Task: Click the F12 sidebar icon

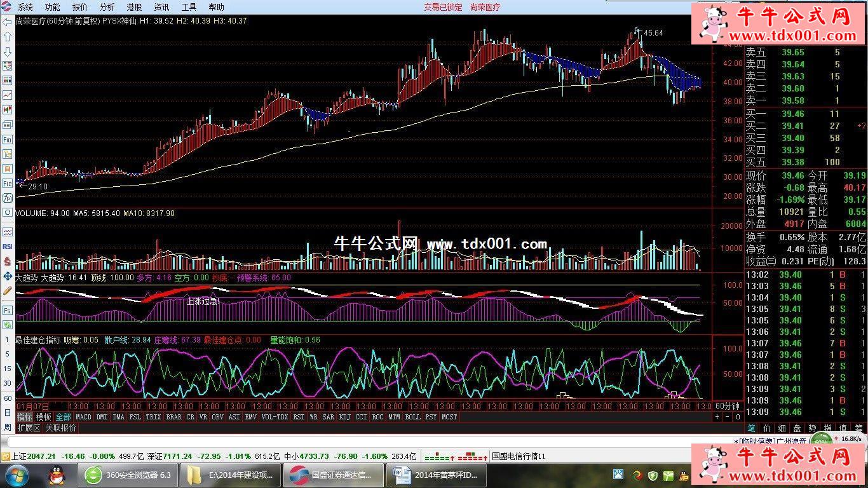Action: click(x=8, y=183)
